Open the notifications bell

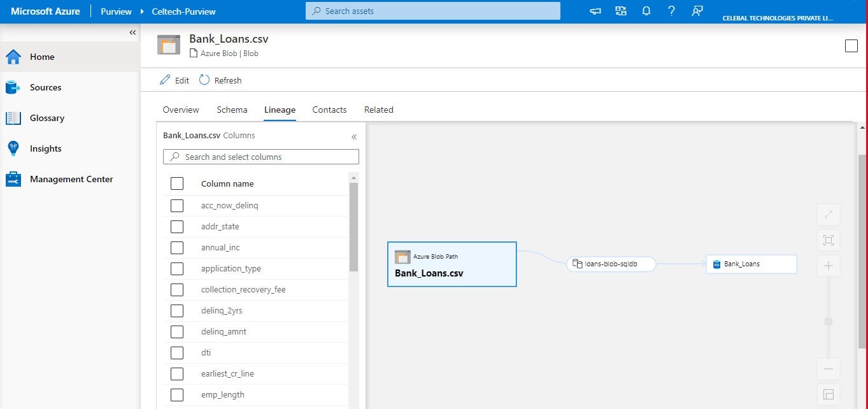click(646, 11)
